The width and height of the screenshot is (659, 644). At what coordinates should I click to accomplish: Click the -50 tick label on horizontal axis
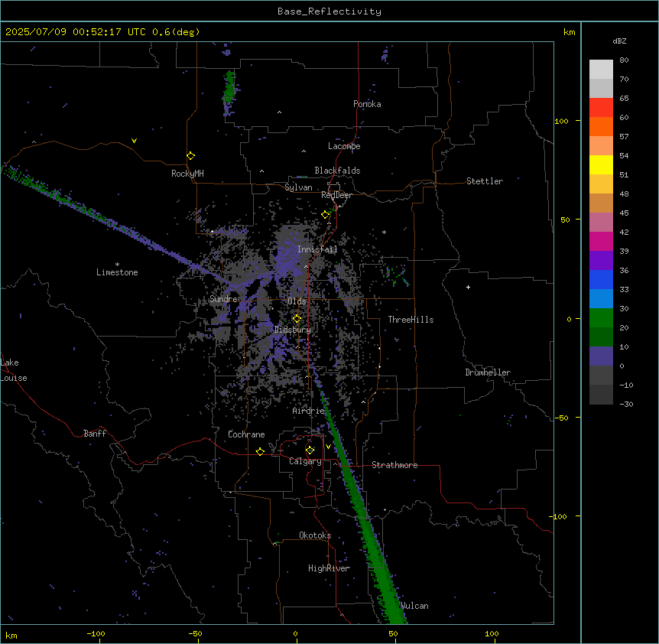(x=195, y=633)
